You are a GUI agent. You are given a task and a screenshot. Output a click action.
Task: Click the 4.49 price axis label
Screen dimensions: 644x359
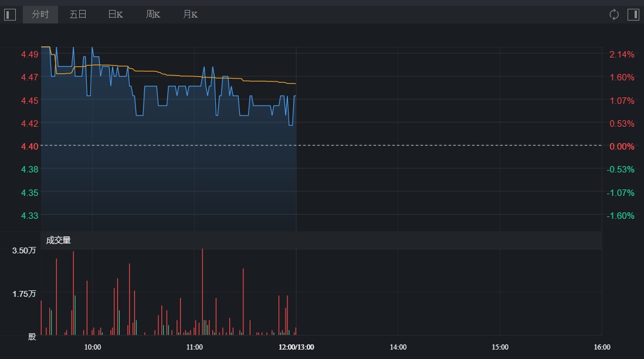29,54
